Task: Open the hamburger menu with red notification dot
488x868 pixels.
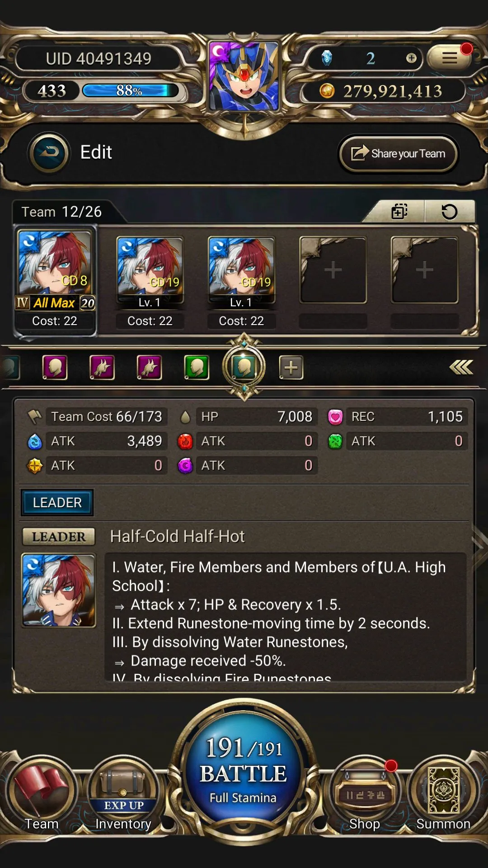Action: pyautogui.click(x=449, y=57)
